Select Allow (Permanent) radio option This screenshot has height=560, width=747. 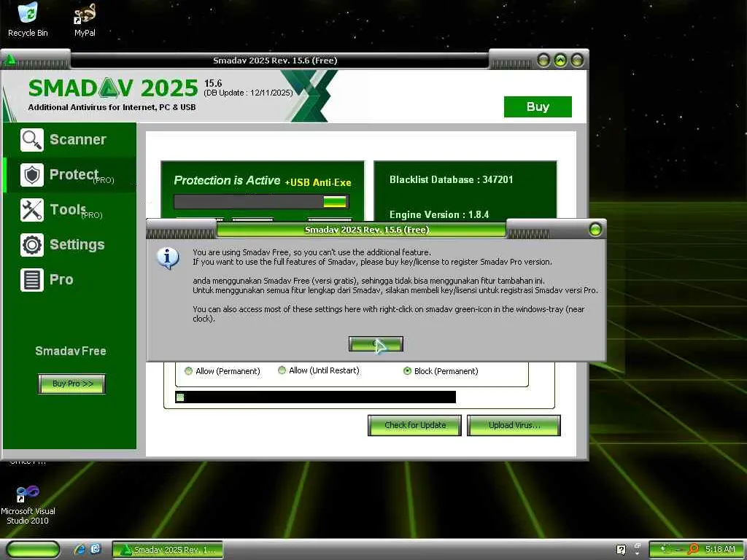pyautogui.click(x=189, y=371)
